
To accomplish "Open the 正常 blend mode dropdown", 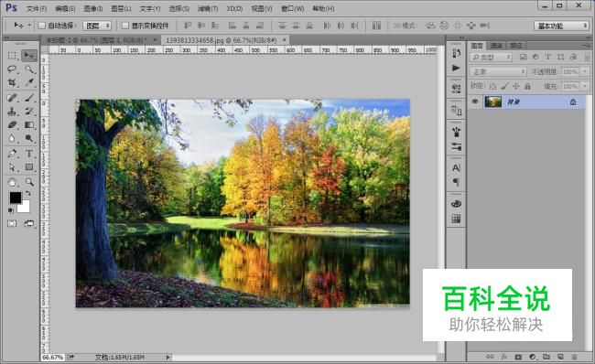I will (498, 71).
